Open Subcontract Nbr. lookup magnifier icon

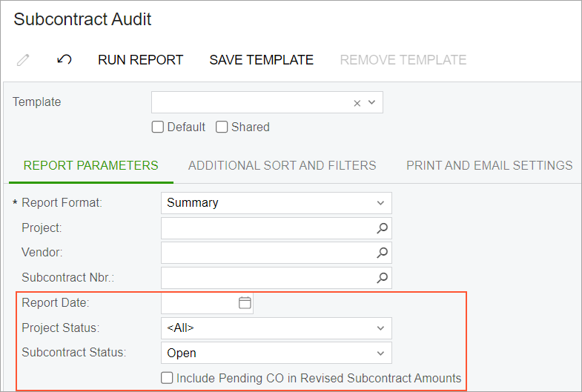click(x=382, y=277)
